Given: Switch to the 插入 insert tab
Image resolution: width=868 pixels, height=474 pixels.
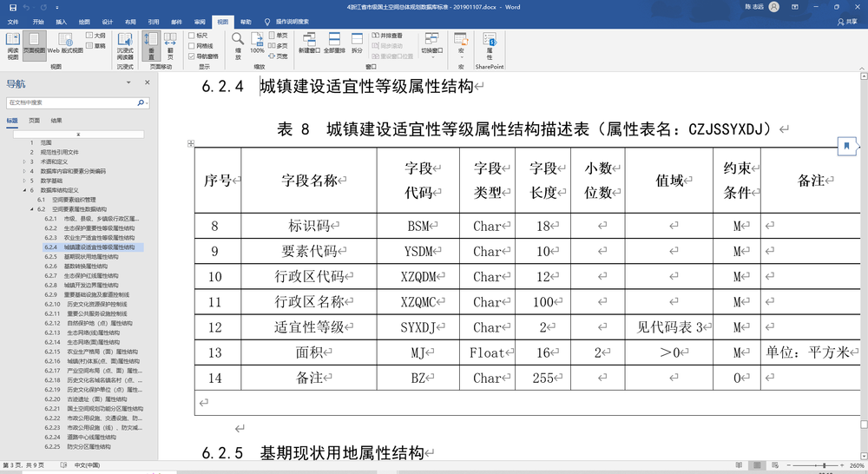Looking at the screenshot, I should (62, 23).
